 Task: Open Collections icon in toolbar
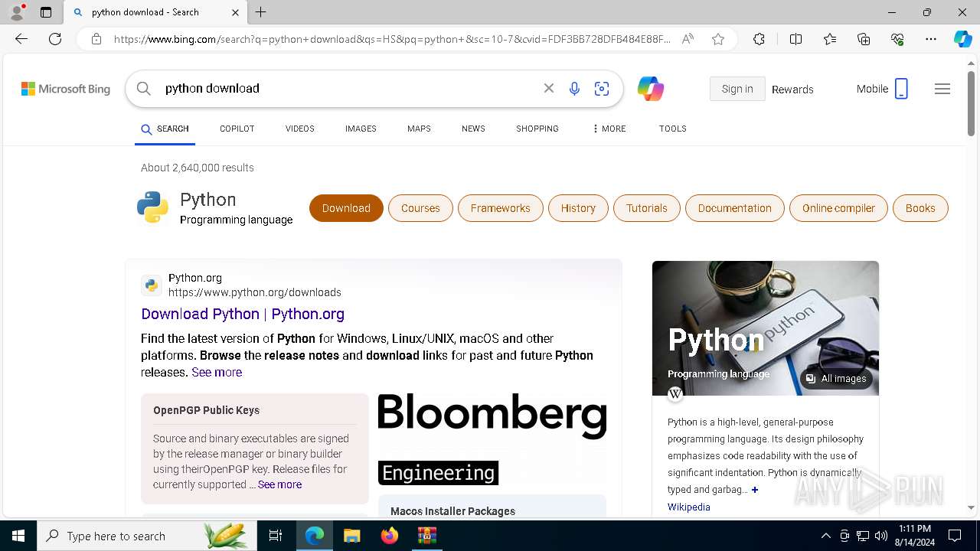coord(864,39)
